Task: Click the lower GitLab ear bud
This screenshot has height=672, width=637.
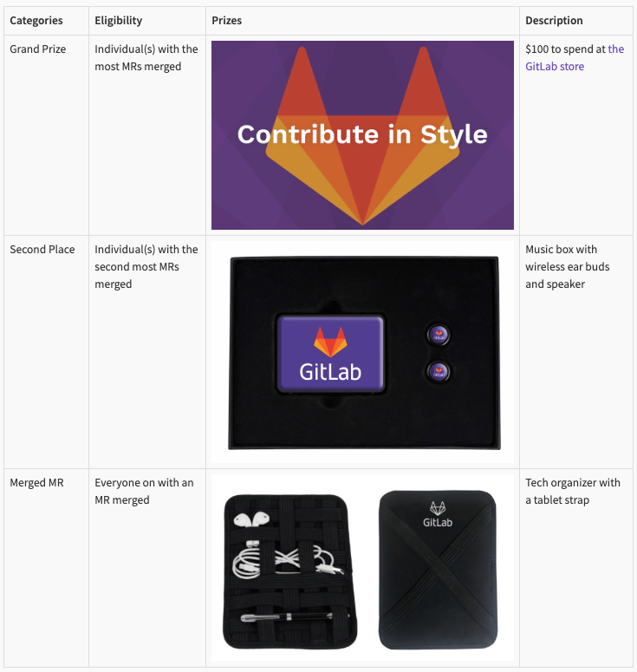Action: tap(438, 372)
